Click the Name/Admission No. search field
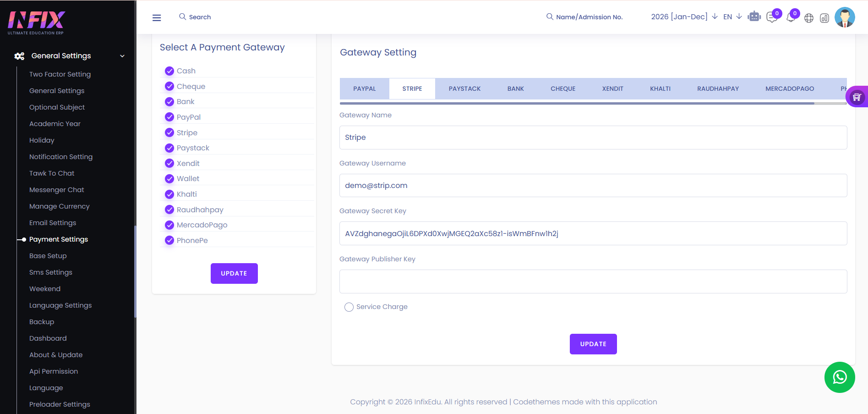 coord(590,17)
